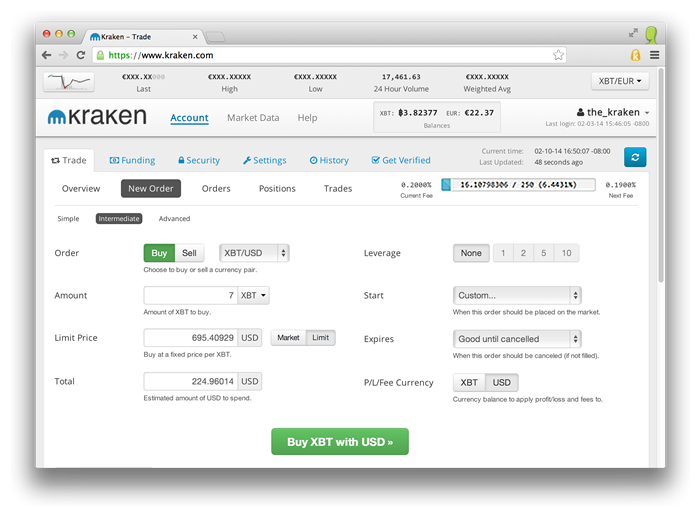Click the browser forward arrow
Viewport: 700px width, 516px height.
(63, 55)
